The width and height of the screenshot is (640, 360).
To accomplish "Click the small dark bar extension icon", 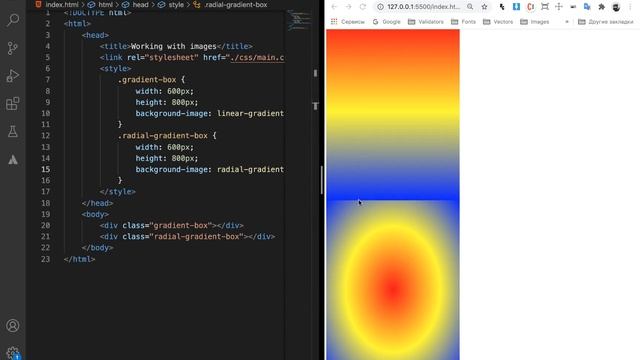I will click(573, 7).
